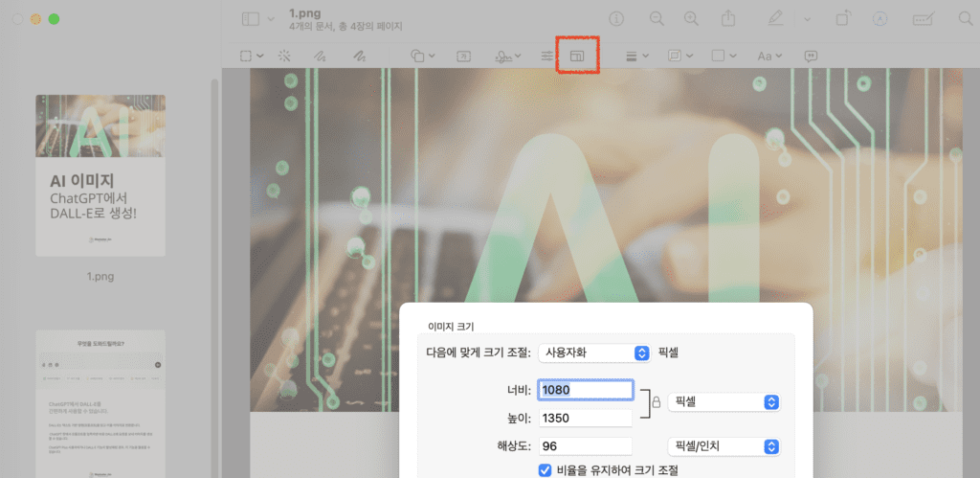Open the 픽셀 unit dropdown
The width and height of the screenshot is (980, 478).
pos(724,402)
